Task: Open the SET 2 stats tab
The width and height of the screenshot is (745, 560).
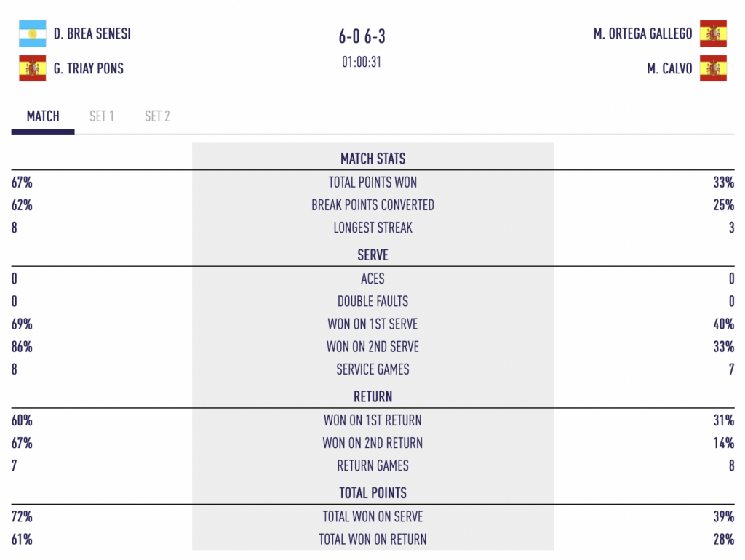Action: (157, 116)
